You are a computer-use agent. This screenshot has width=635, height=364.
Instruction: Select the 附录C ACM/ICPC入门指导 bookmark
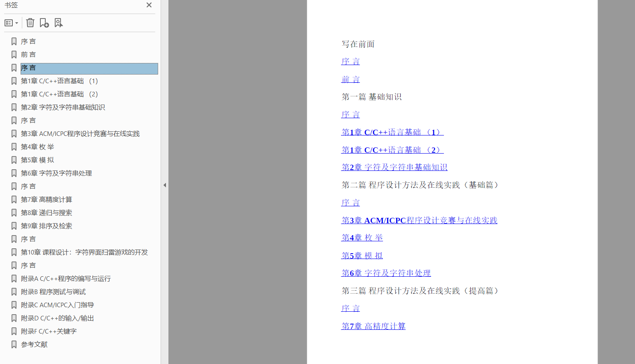point(58,305)
